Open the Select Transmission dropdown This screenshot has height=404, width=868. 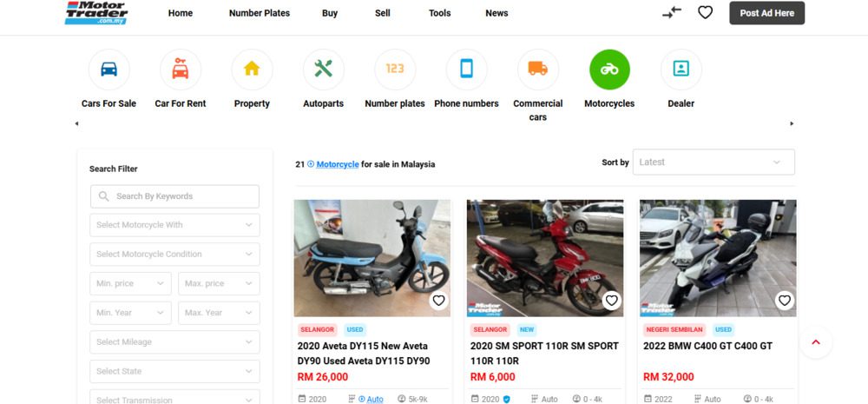[x=175, y=397]
